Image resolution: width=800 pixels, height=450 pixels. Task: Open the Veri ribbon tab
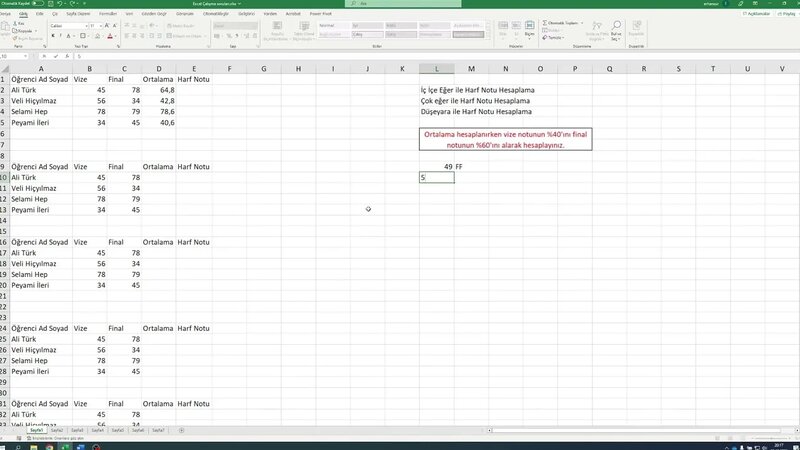tap(129, 14)
